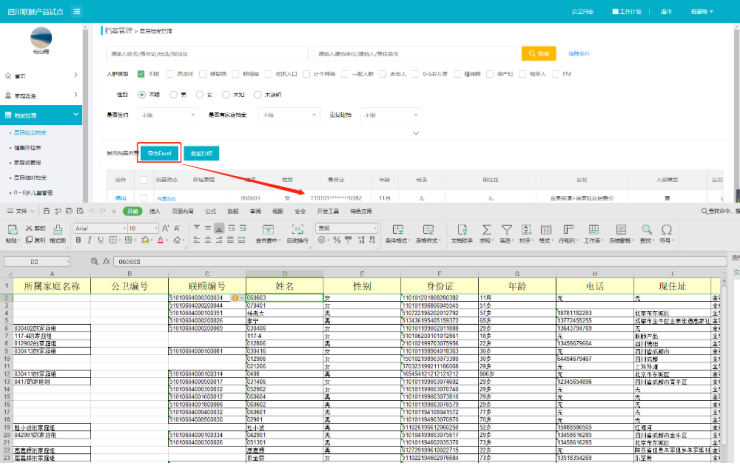Viewport: 740px width, 464px height.
Task: Open the 是否签约 dropdown
Action: point(168,116)
